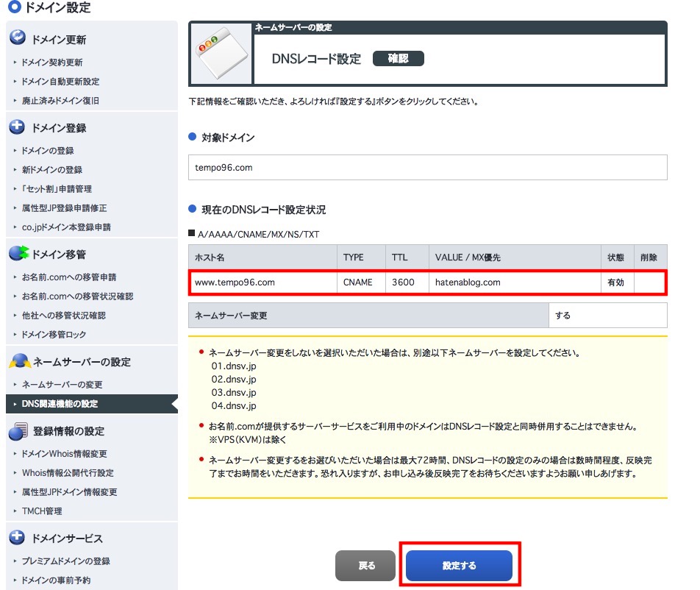The height and width of the screenshot is (590, 700).
Task: Click the tempo96.com target domain field
Action: [x=428, y=168]
